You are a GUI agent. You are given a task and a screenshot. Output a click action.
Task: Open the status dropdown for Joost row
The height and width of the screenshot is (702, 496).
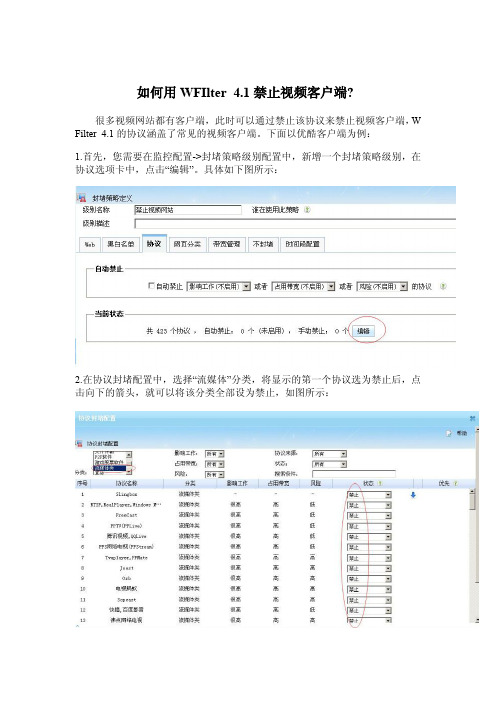(369, 569)
